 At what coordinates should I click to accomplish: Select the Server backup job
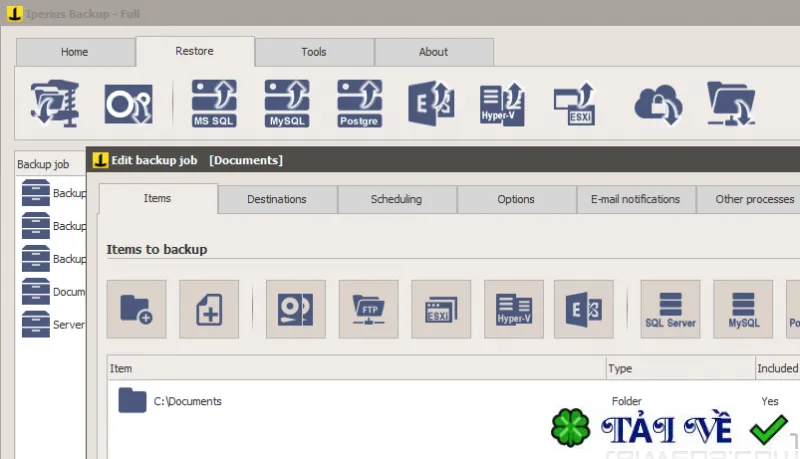[x=53, y=325]
